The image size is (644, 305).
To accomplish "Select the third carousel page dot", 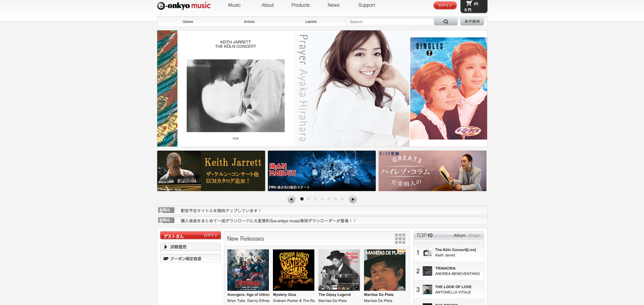I will tap(316, 199).
